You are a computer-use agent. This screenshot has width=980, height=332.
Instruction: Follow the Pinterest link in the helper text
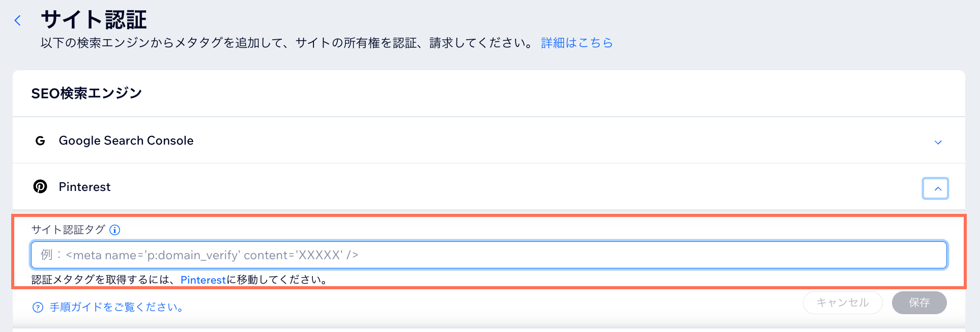pyautogui.click(x=203, y=280)
